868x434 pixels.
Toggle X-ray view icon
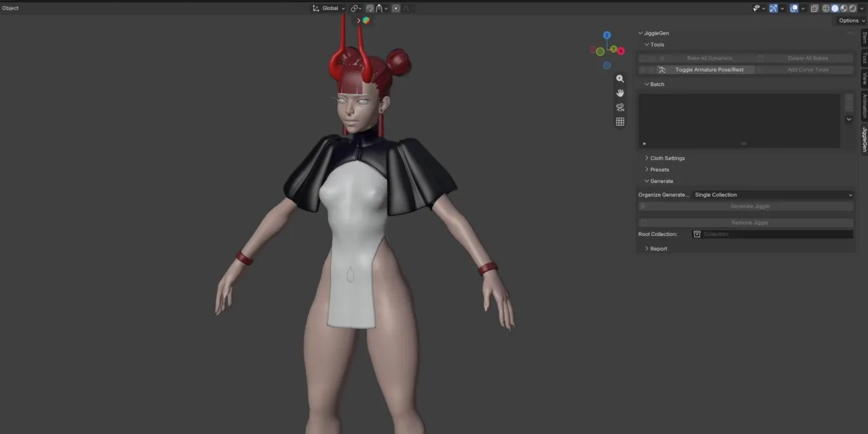click(814, 8)
